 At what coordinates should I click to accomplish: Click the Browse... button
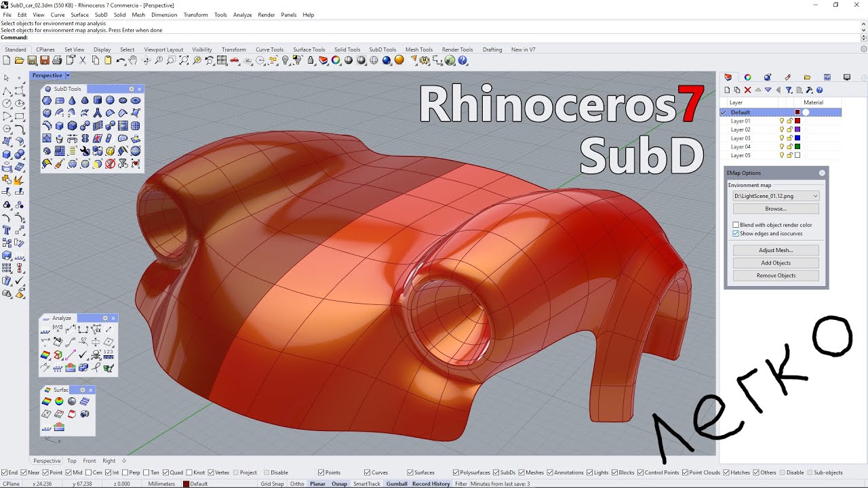tap(776, 209)
